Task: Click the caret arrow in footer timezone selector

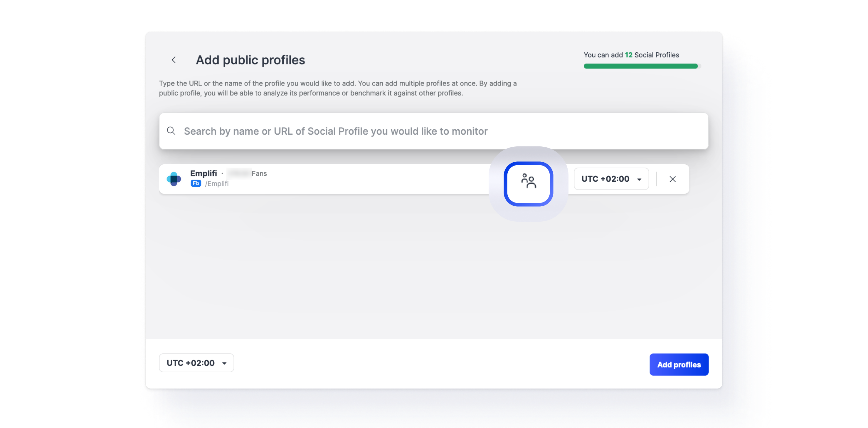Action: [x=224, y=363]
